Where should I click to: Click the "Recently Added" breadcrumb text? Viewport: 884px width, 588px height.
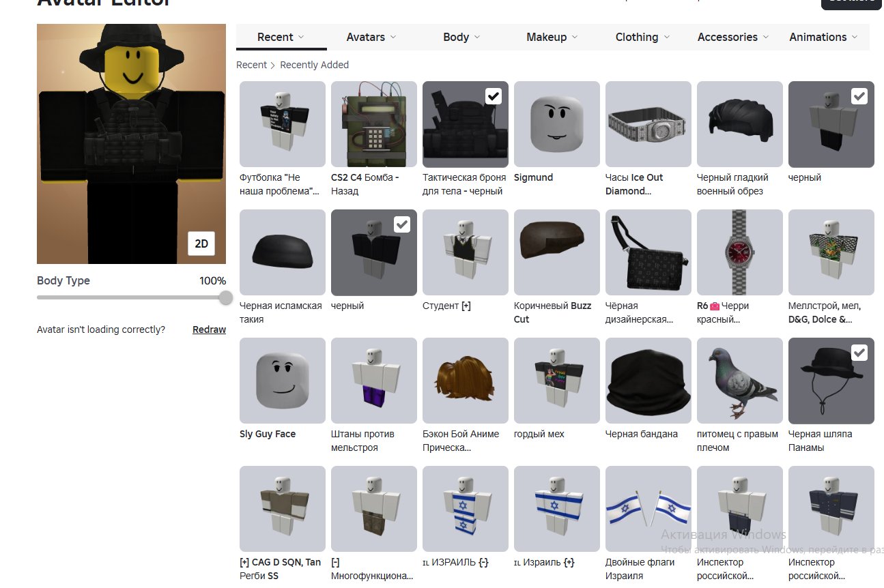[x=314, y=65]
